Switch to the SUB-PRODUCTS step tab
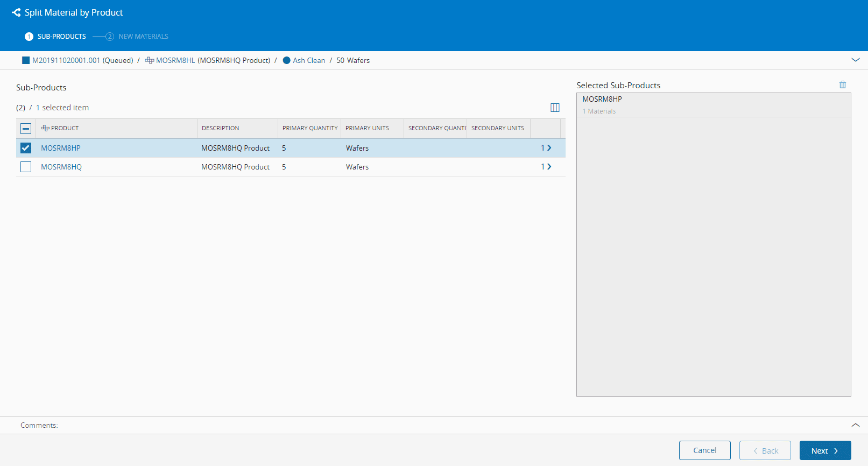The width and height of the screenshot is (868, 466). tap(61, 37)
